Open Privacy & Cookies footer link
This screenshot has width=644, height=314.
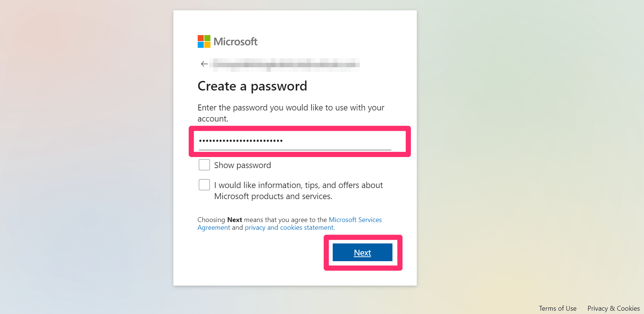tap(613, 308)
